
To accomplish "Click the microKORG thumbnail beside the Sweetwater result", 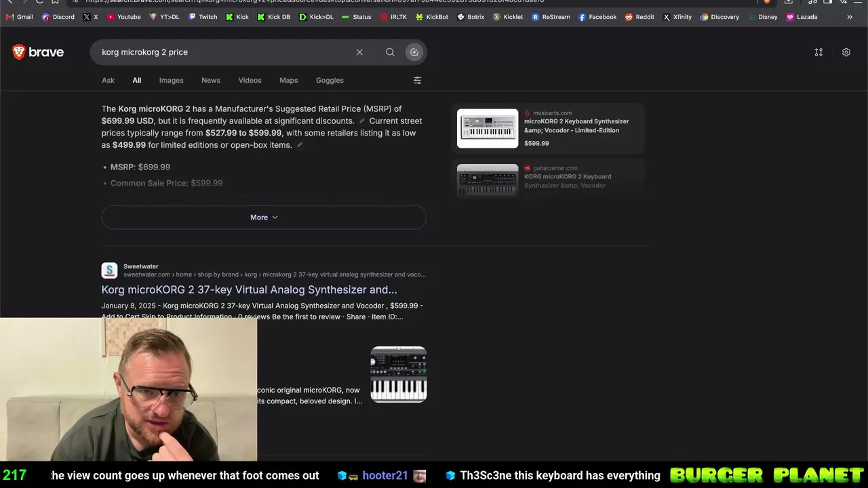I will [399, 374].
